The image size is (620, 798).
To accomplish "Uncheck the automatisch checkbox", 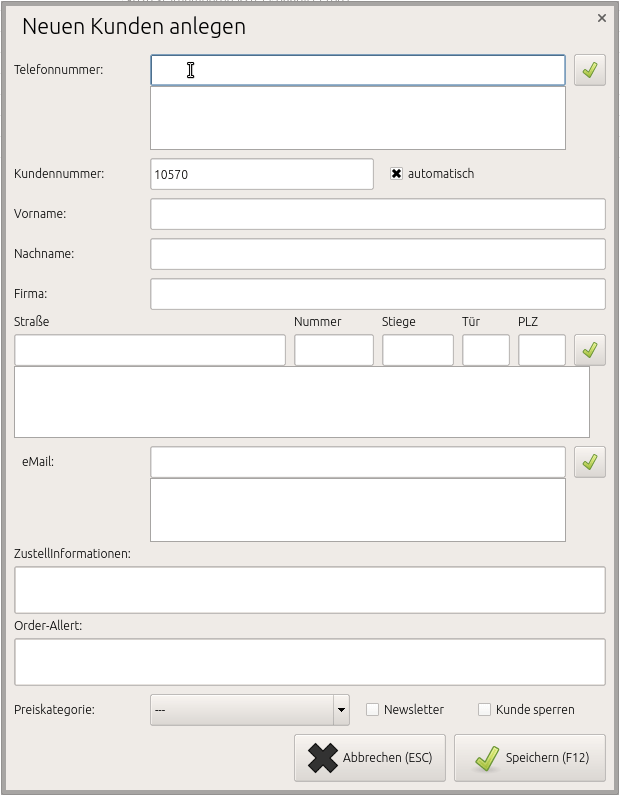I will click(396, 174).
